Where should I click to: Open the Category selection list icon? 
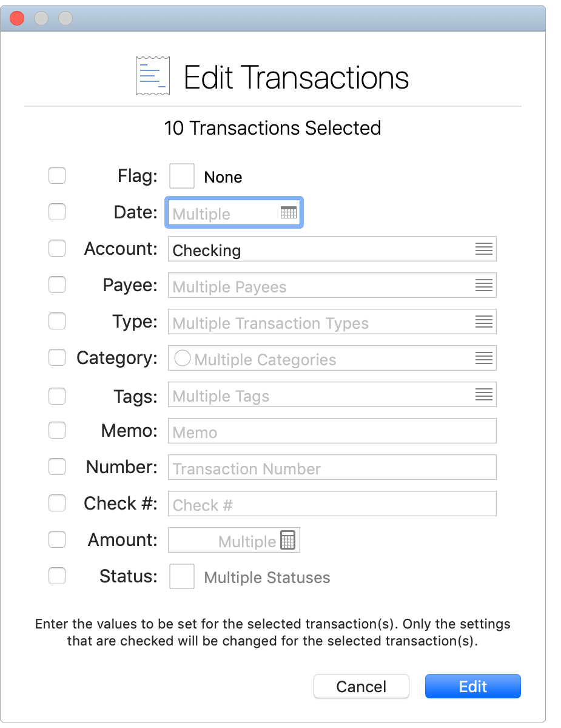pos(483,358)
